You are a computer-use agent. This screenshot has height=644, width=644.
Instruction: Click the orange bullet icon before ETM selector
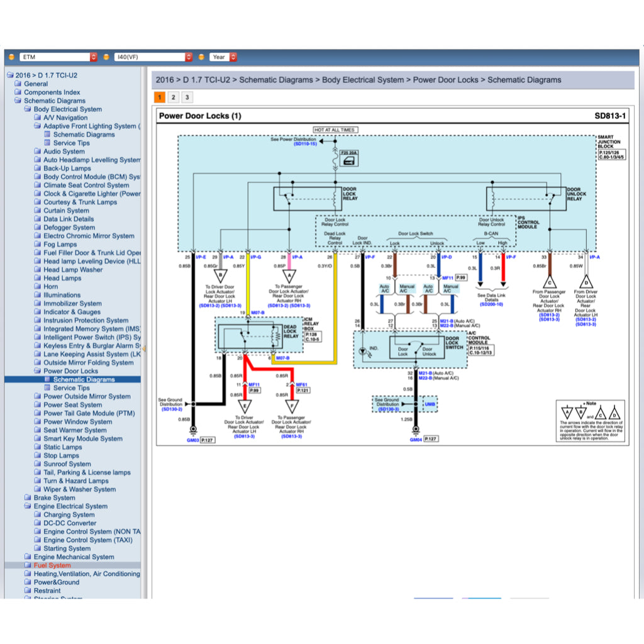coord(11,57)
